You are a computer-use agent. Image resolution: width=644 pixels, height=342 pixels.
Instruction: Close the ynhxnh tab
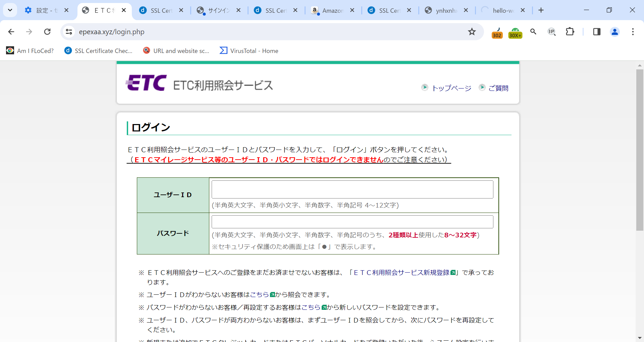coord(466,10)
